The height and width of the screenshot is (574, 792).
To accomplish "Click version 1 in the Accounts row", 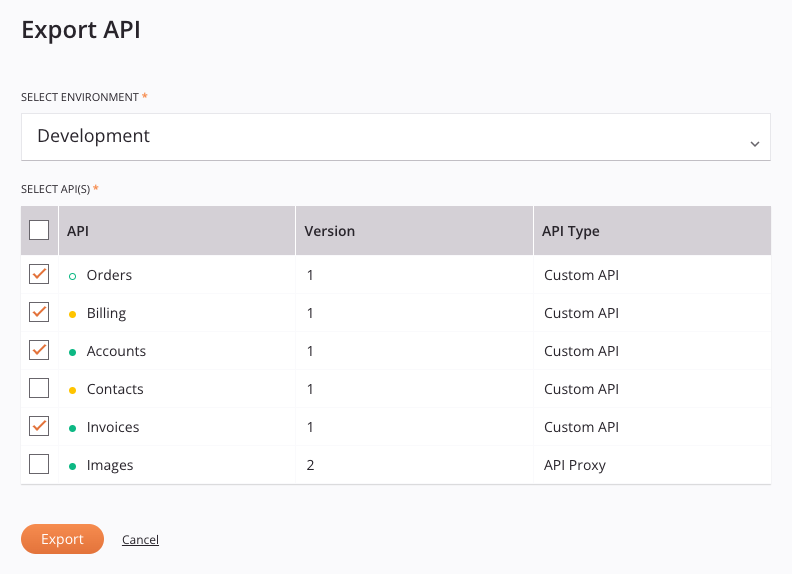I will 310,351.
